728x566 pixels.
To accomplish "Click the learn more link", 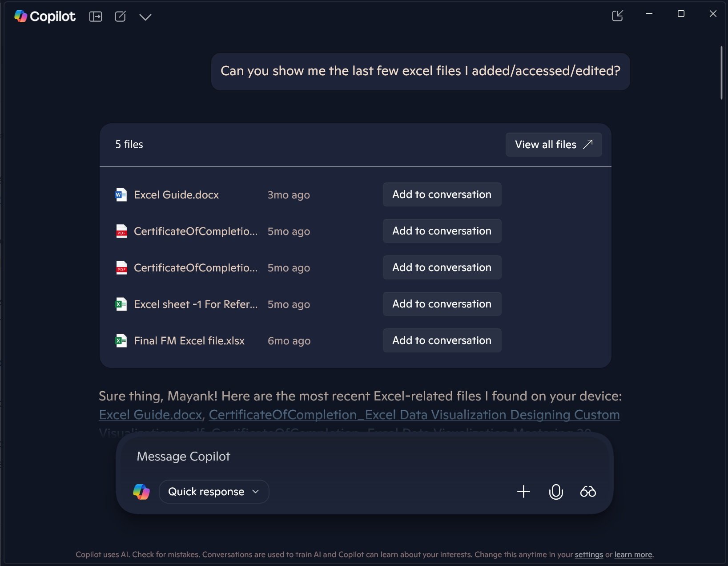I will pos(632,554).
